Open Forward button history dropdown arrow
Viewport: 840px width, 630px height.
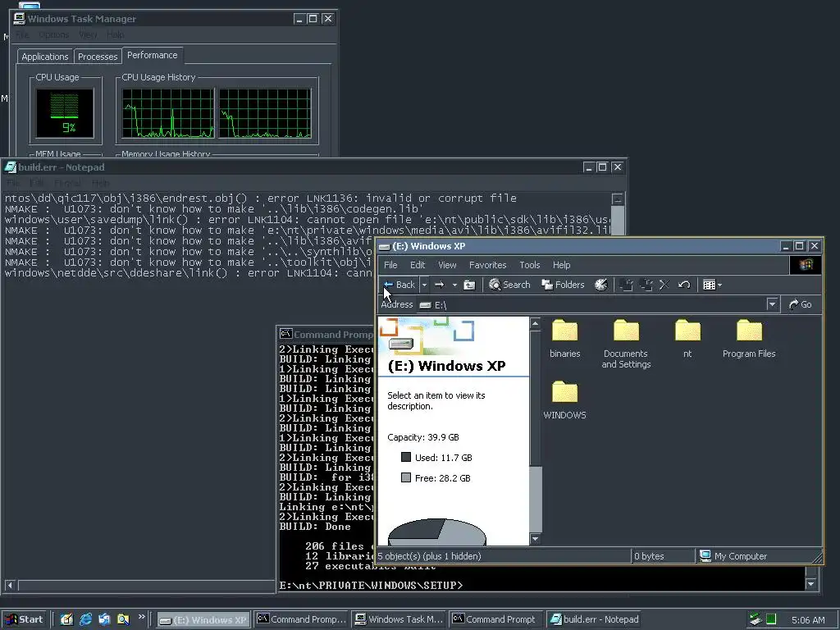pos(454,285)
